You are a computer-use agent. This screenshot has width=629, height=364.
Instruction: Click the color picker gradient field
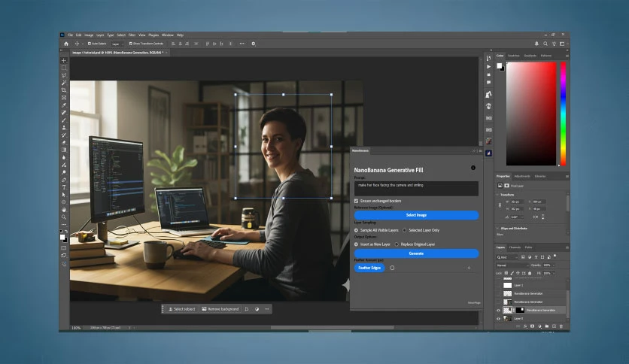click(x=531, y=114)
